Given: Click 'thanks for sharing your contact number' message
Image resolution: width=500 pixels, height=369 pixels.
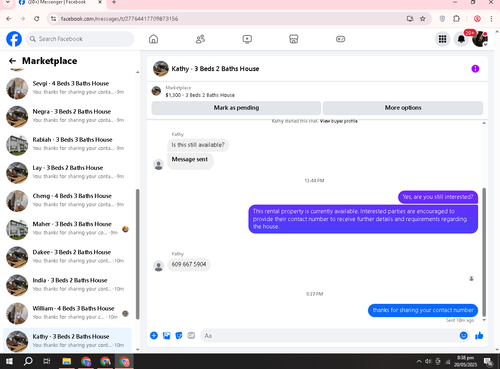Looking at the screenshot, I should click(423, 310).
